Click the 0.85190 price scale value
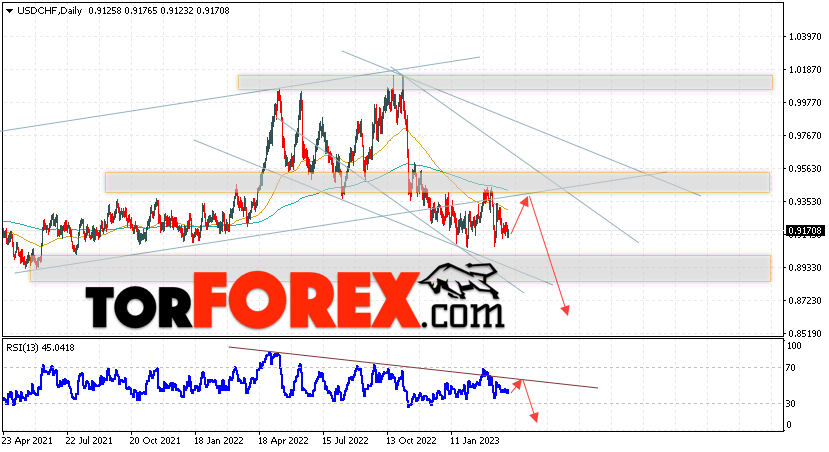Screen dimensions: 829x452 805,334
